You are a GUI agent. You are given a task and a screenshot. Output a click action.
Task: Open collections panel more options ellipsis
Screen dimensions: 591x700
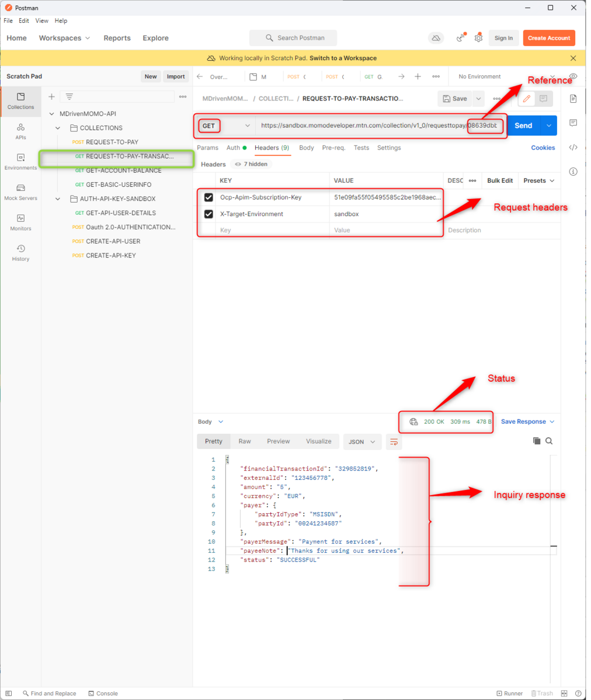[183, 96]
